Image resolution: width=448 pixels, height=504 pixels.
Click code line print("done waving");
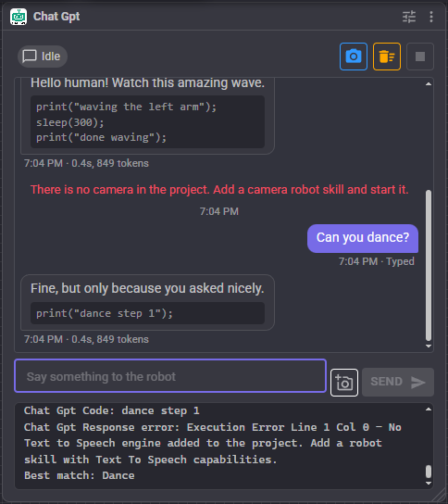coord(101,137)
